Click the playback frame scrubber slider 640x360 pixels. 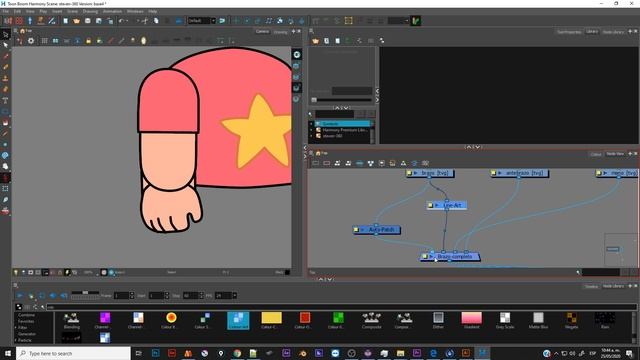85,293
